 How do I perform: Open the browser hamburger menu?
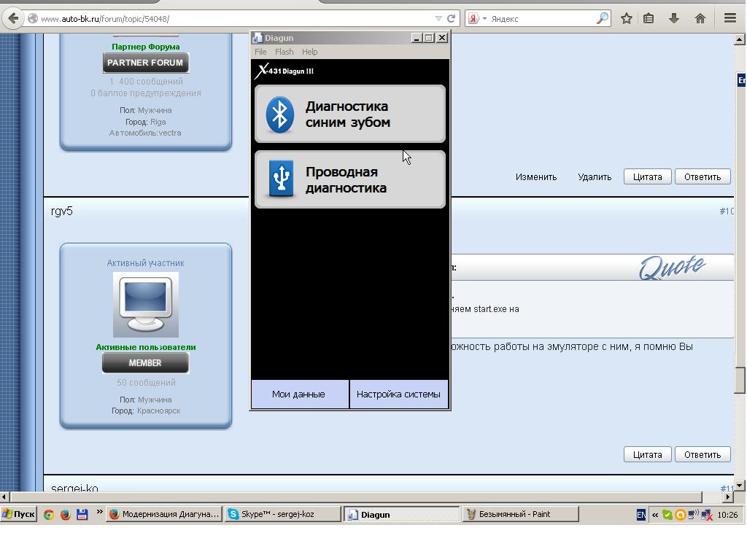tap(729, 18)
